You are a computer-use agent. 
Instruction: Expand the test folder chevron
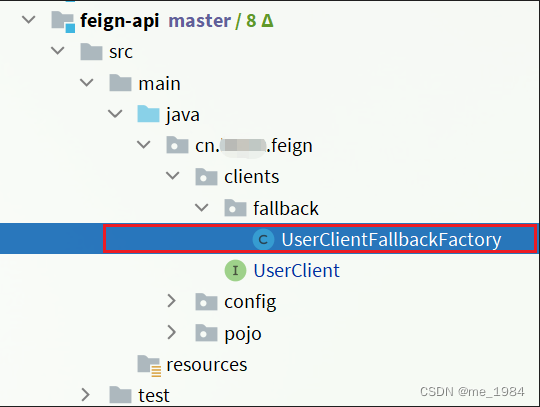(x=85, y=395)
